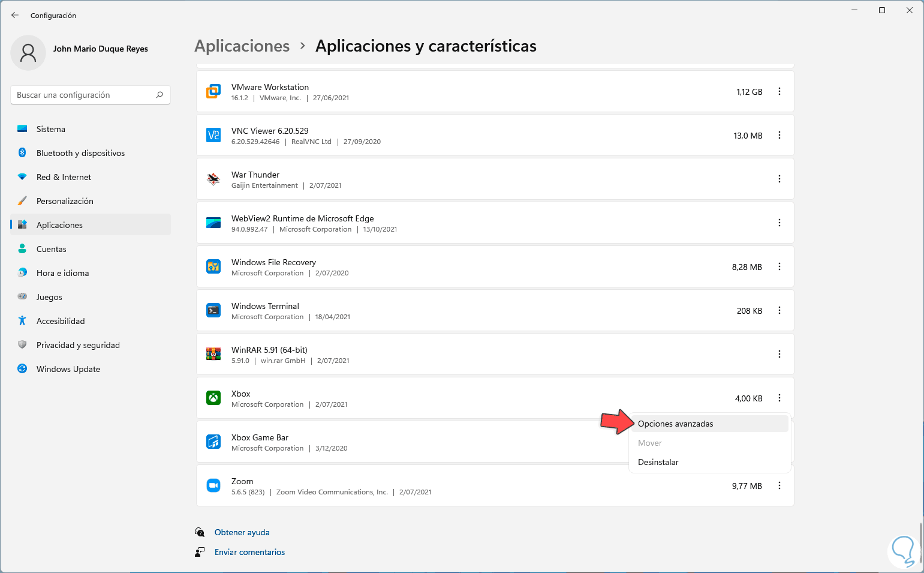Click the Buscar una configuración search field
This screenshot has width=924, height=573.
coord(84,95)
